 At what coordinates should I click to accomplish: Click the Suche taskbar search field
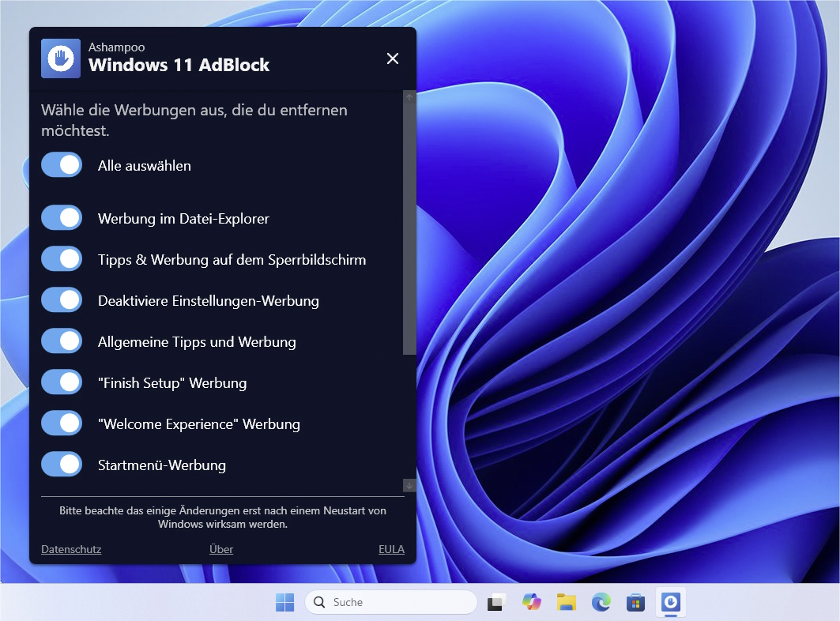[x=391, y=602]
